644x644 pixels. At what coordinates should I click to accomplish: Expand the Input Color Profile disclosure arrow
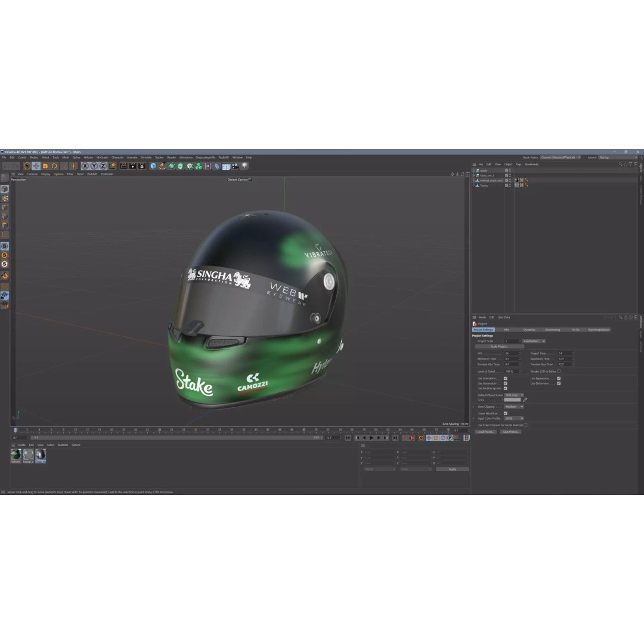click(473, 419)
